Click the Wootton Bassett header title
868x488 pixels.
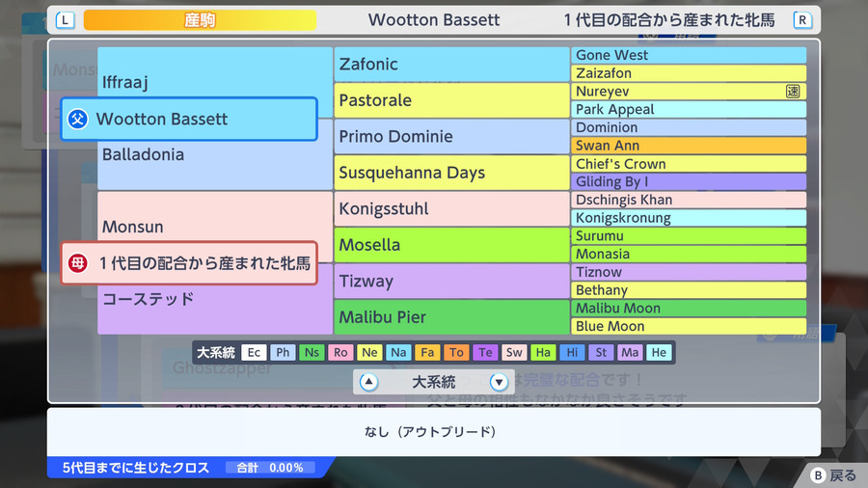pyautogui.click(x=434, y=20)
